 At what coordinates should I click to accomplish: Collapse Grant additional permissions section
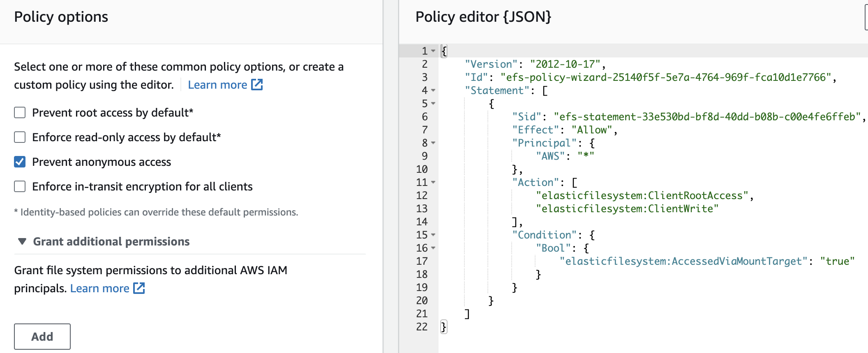(x=23, y=241)
